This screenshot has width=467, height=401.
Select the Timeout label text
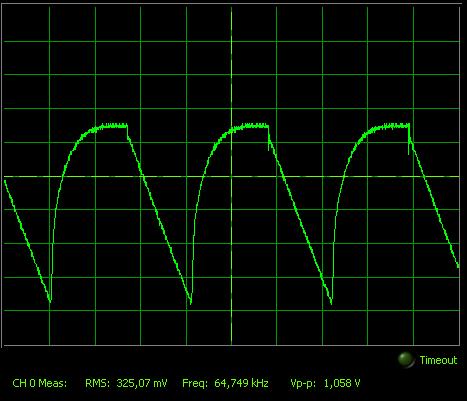[438, 360]
